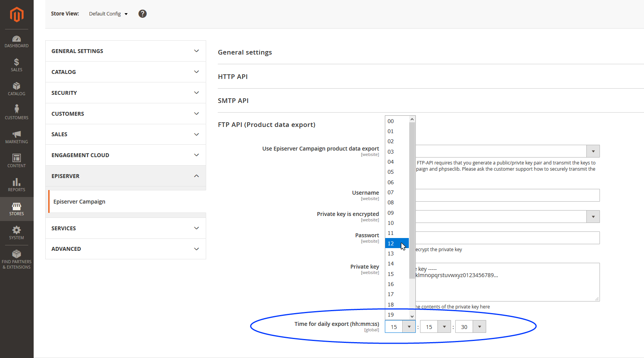The width and height of the screenshot is (644, 358).
Task: Click the Magento logo icon
Action: (17, 15)
